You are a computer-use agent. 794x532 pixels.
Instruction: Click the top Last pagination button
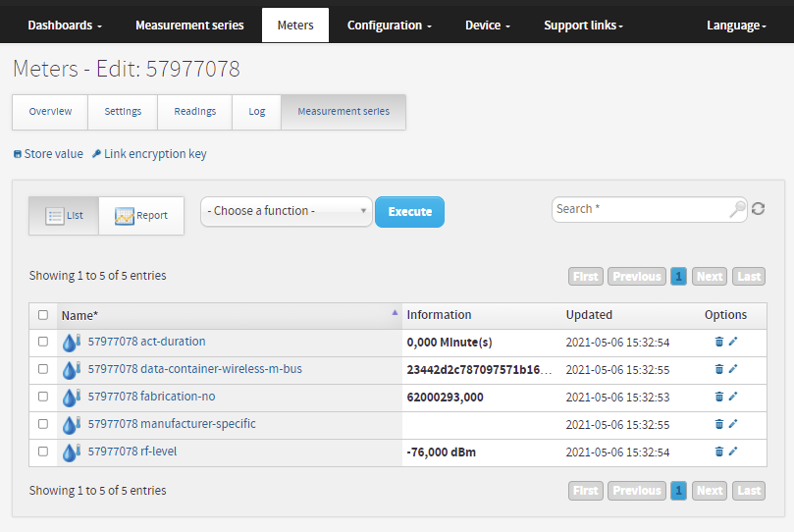click(749, 277)
